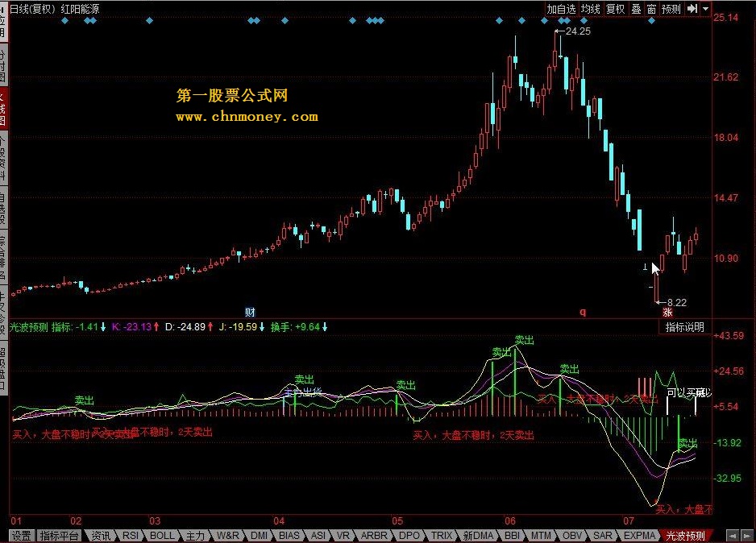Toggle price adjustment with 复权 button
This screenshot has width=756, height=543.
pos(616,9)
